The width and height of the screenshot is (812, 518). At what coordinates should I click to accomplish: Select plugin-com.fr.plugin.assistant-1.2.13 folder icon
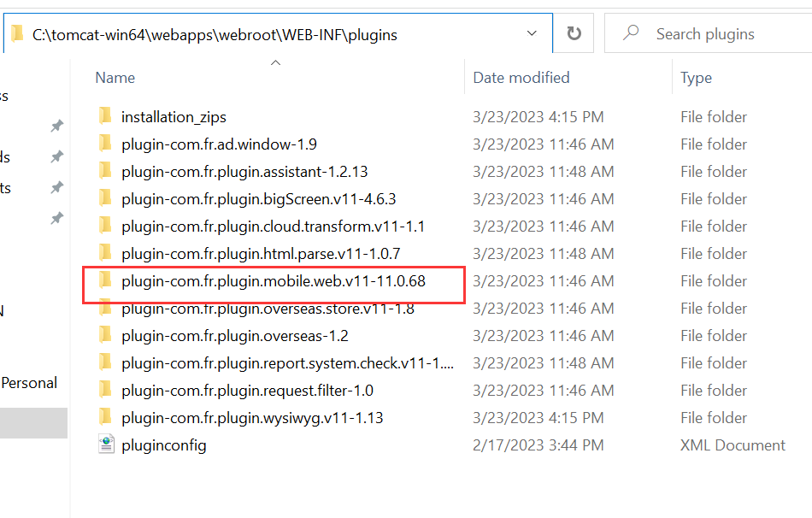105,170
